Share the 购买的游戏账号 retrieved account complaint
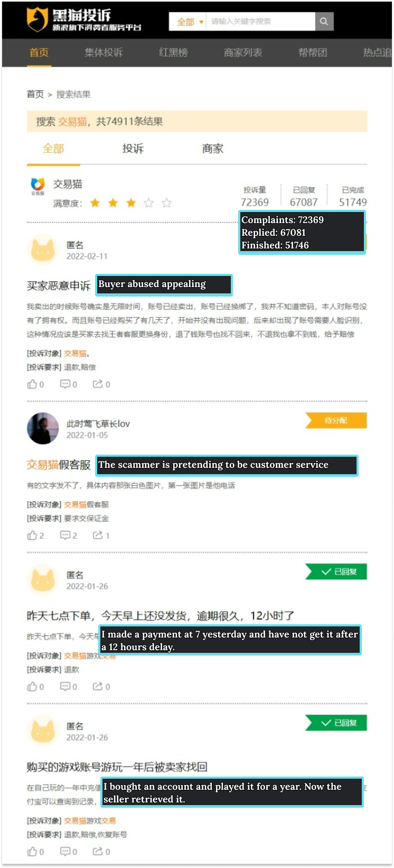This screenshot has height=868, width=394. (101, 852)
